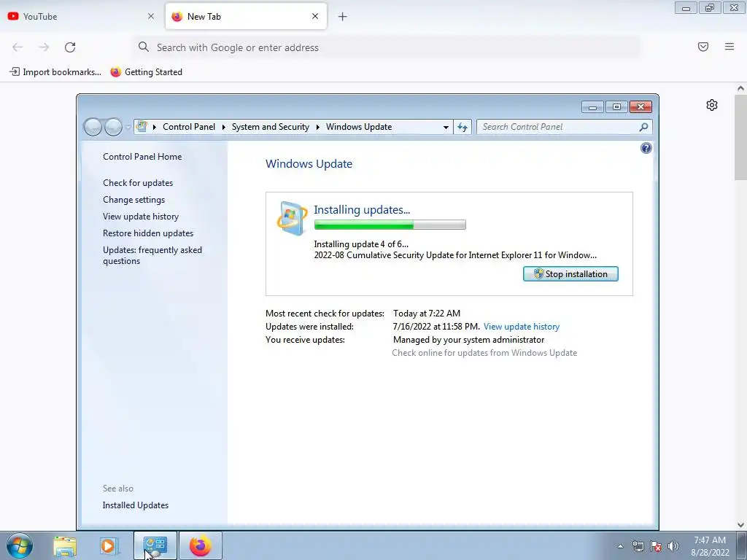Open the Windows Start menu
The height and width of the screenshot is (560, 747).
coord(20,545)
